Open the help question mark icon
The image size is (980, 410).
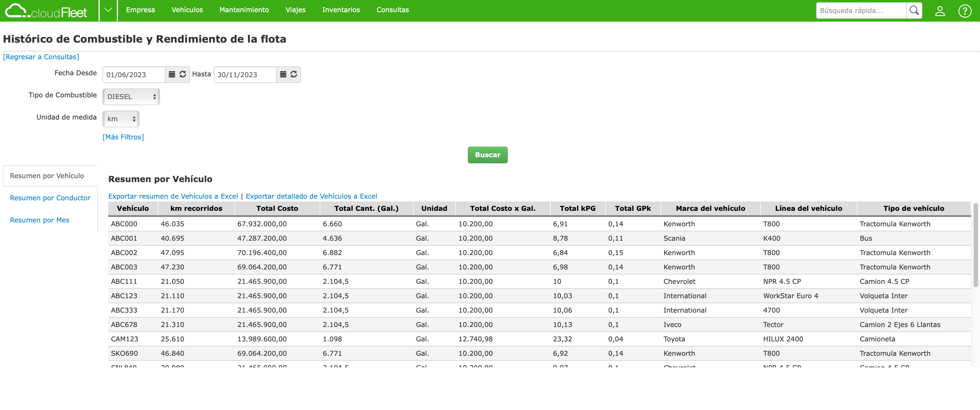965,11
